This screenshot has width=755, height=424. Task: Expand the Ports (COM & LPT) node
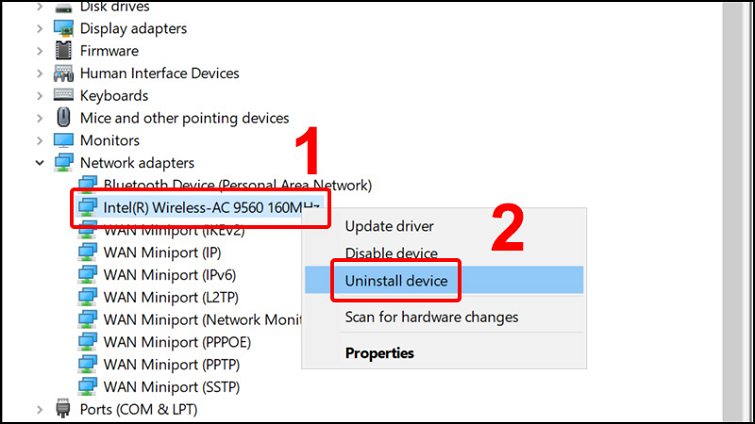(x=39, y=409)
